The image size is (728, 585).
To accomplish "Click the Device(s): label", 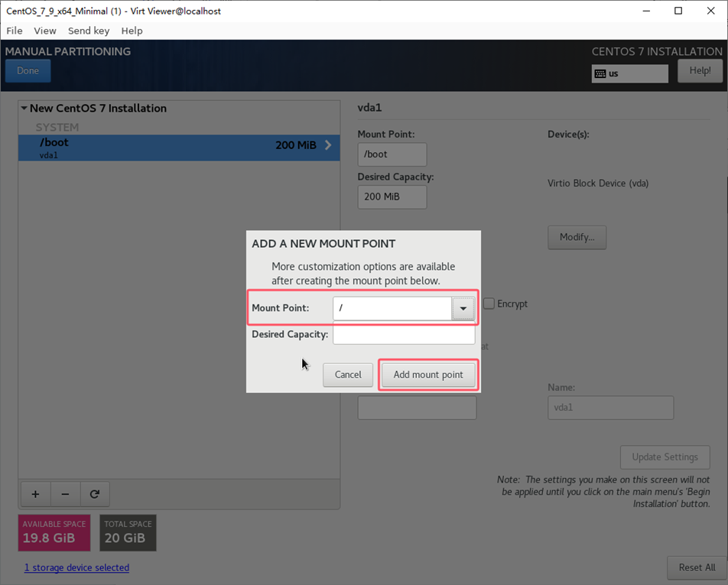I will 568,135.
